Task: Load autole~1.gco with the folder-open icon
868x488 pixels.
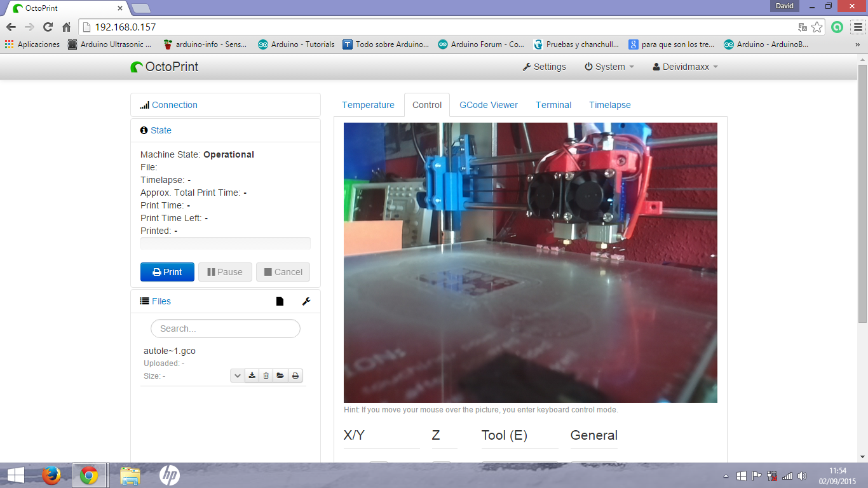Action: [x=280, y=376]
